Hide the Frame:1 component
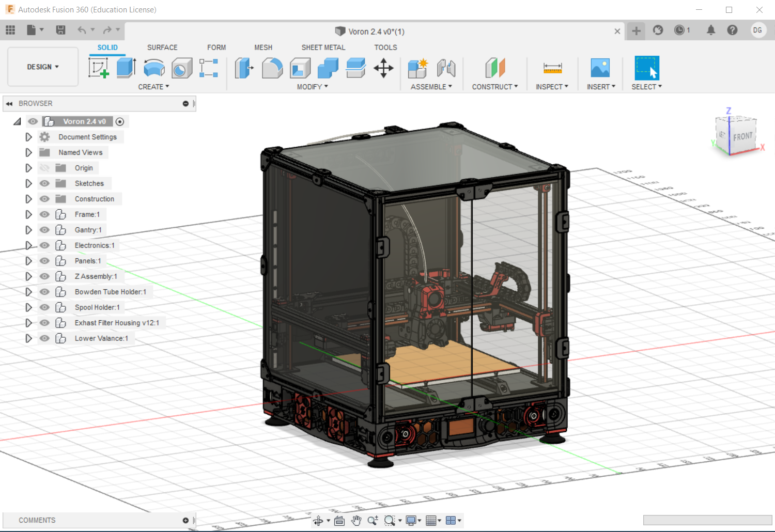 [x=44, y=214]
